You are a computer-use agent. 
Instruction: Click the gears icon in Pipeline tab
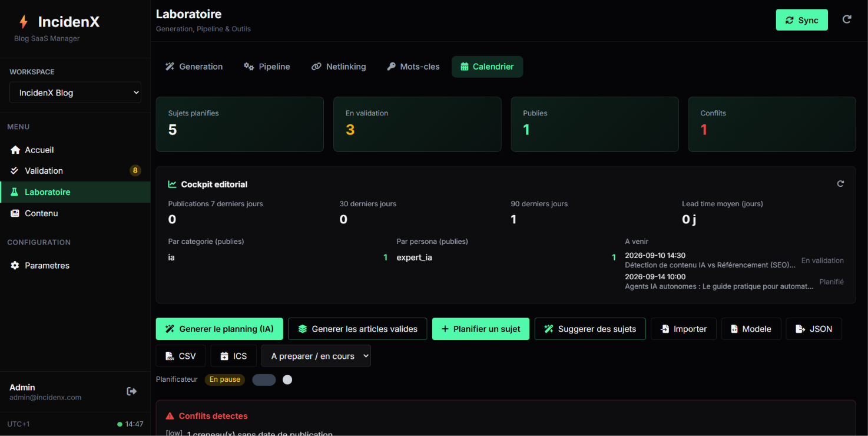tap(249, 67)
